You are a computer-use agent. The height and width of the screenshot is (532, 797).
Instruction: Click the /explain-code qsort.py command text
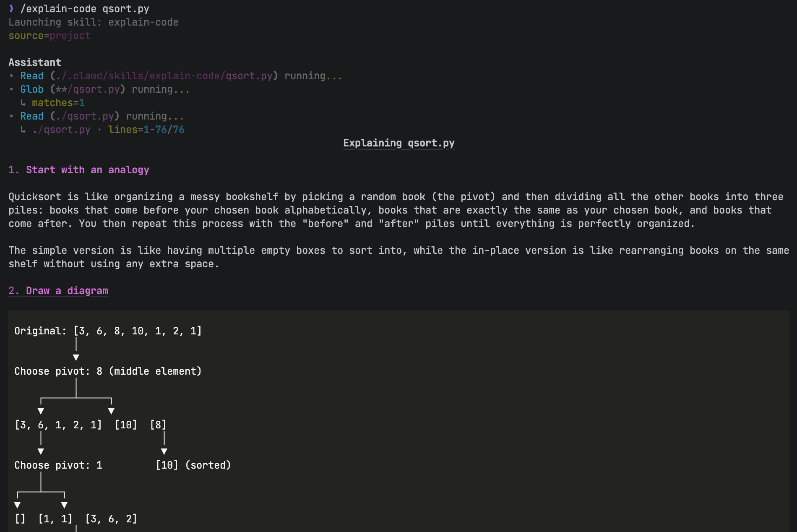[85, 9]
